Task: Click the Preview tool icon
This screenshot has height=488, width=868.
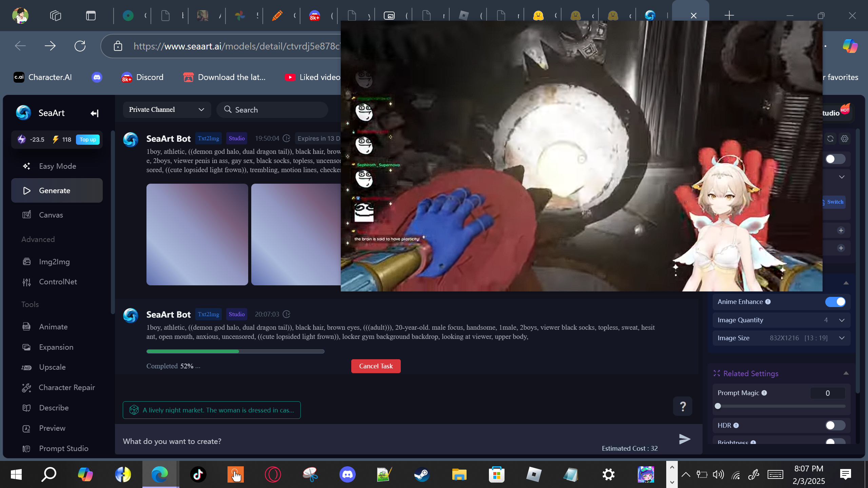Action: coord(26,428)
